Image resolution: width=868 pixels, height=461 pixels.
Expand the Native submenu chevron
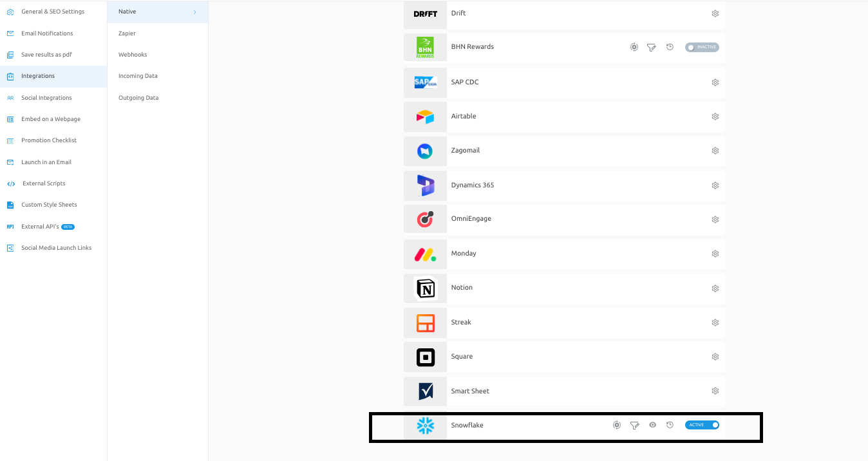tap(195, 12)
